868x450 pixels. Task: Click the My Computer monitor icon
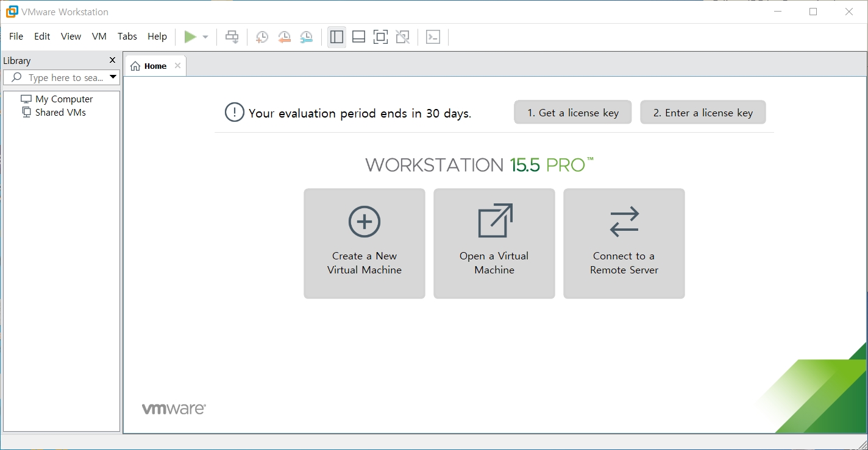pos(26,99)
